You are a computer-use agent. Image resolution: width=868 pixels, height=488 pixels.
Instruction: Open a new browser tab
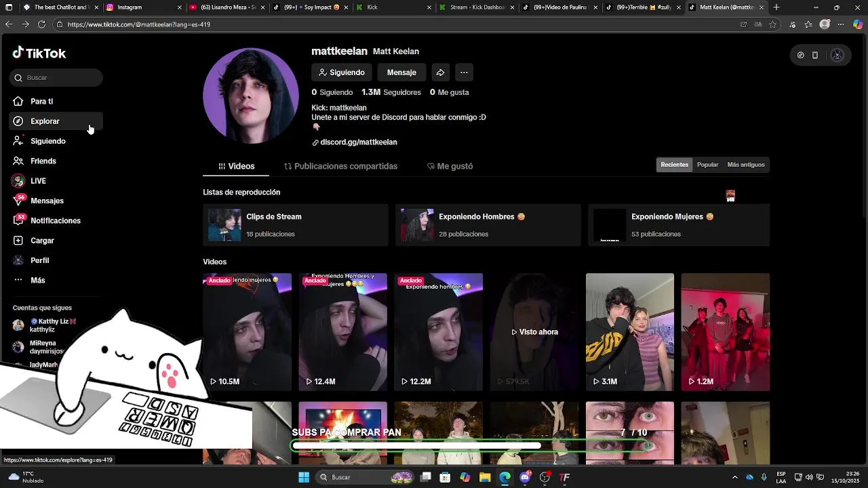776,7
